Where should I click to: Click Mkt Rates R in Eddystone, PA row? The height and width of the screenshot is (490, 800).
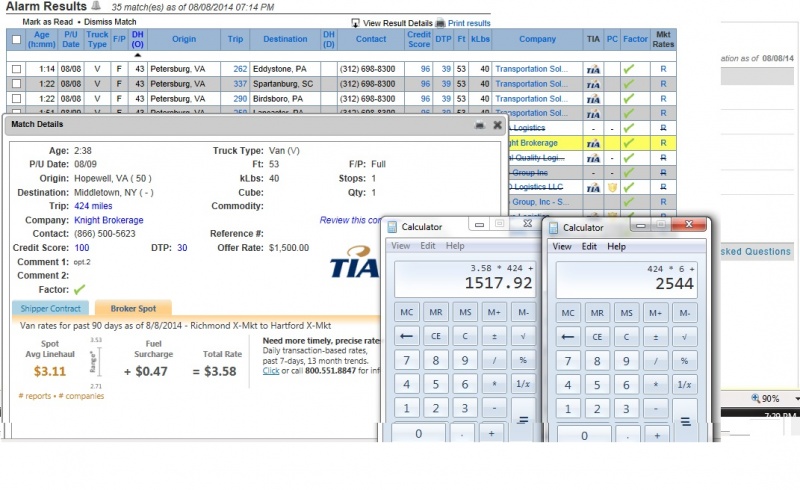click(x=663, y=69)
